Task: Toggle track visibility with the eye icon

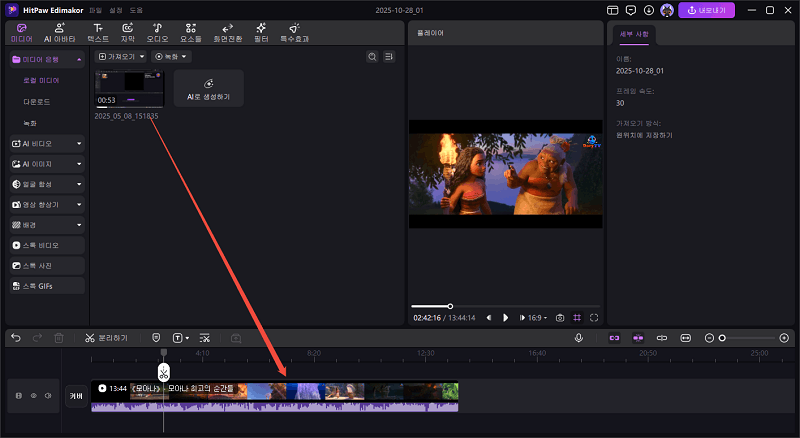Action: pyautogui.click(x=33, y=396)
